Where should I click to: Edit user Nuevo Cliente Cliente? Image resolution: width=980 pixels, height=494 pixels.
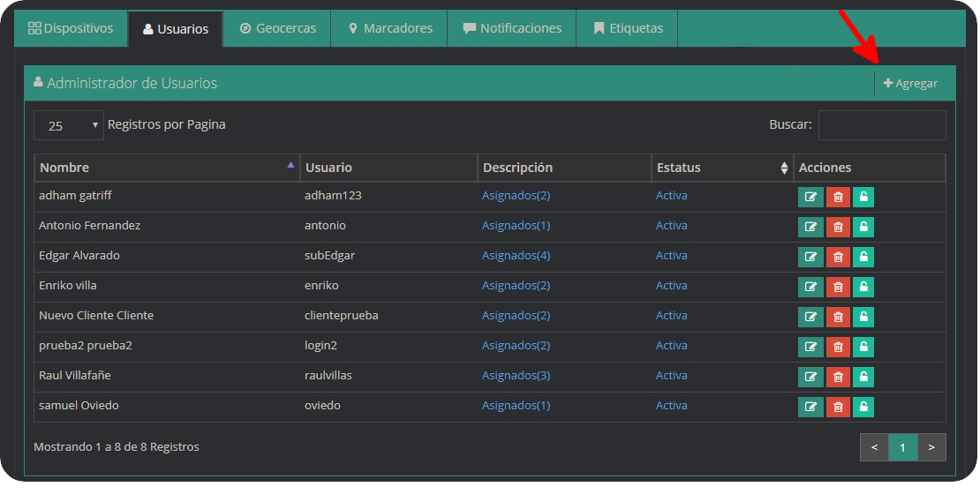click(x=810, y=317)
